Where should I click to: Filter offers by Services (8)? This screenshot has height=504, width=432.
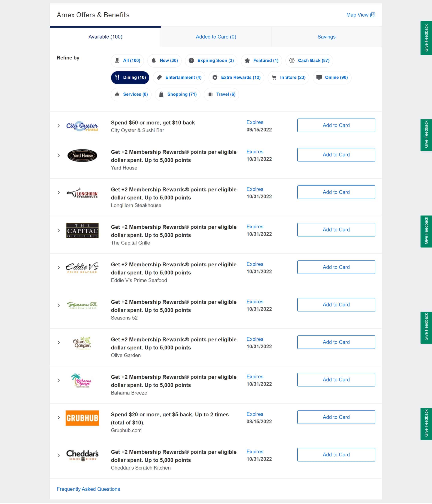pos(131,94)
